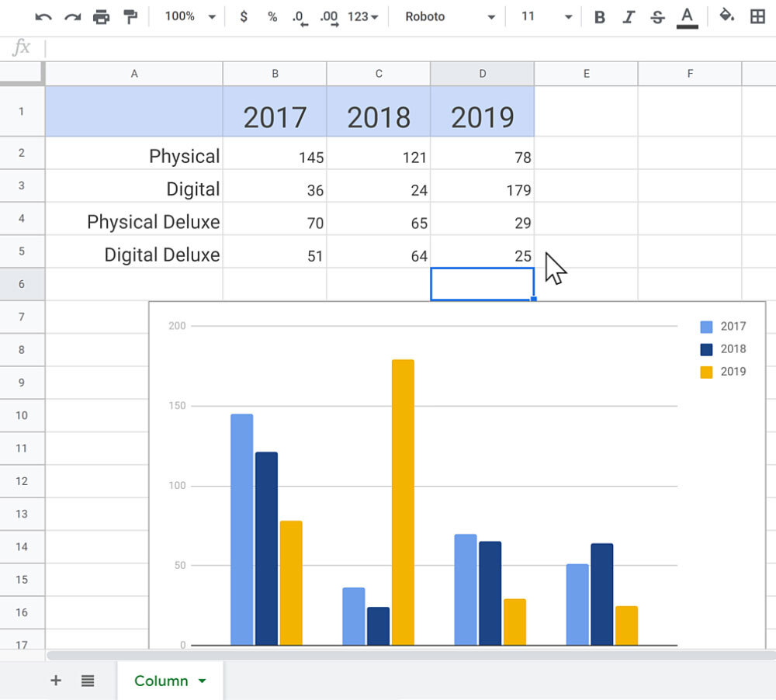Viewport: 776px width, 700px height.
Task: Click the Physical Deluxe label cell
Action: tap(134, 219)
